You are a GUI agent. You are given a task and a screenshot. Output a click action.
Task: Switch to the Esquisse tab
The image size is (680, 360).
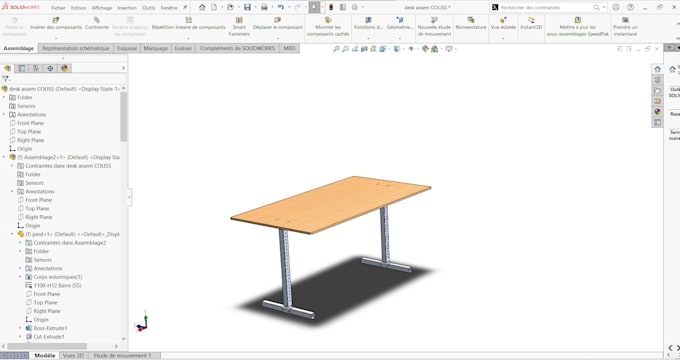coord(127,48)
